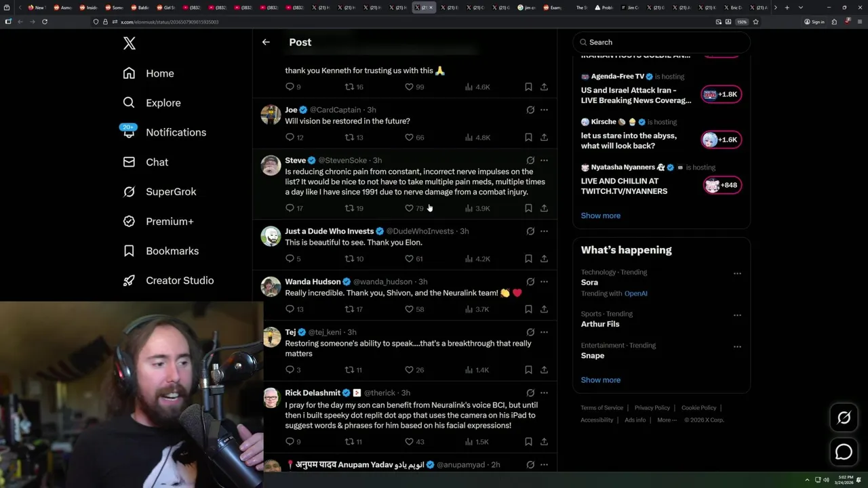The width and height of the screenshot is (868, 488).
Task: Open more options for Snape trend
Action: 737,347
